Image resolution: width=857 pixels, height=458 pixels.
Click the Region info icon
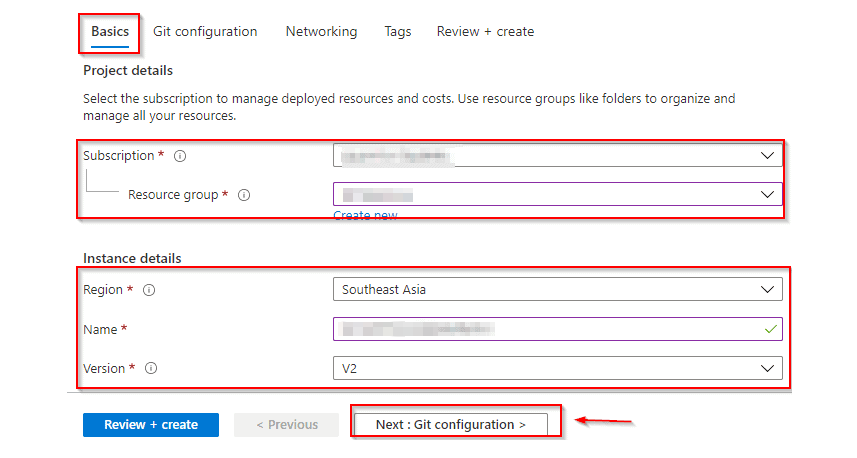pos(149,290)
